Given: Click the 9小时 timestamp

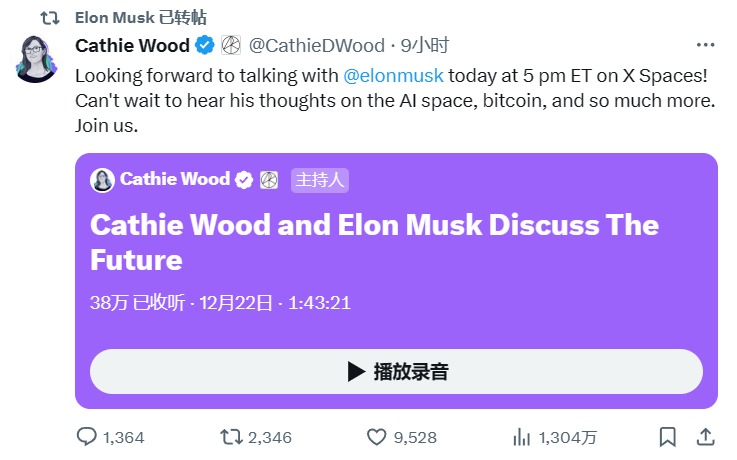Looking at the screenshot, I should coord(425,45).
